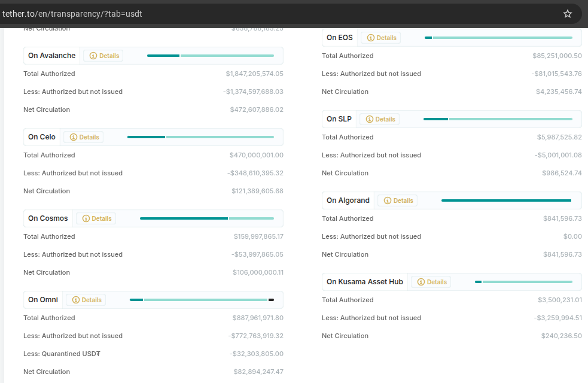Click Omni net circulation $82,894,247.47
The height and width of the screenshot is (383, 588).
tap(258, 372)
